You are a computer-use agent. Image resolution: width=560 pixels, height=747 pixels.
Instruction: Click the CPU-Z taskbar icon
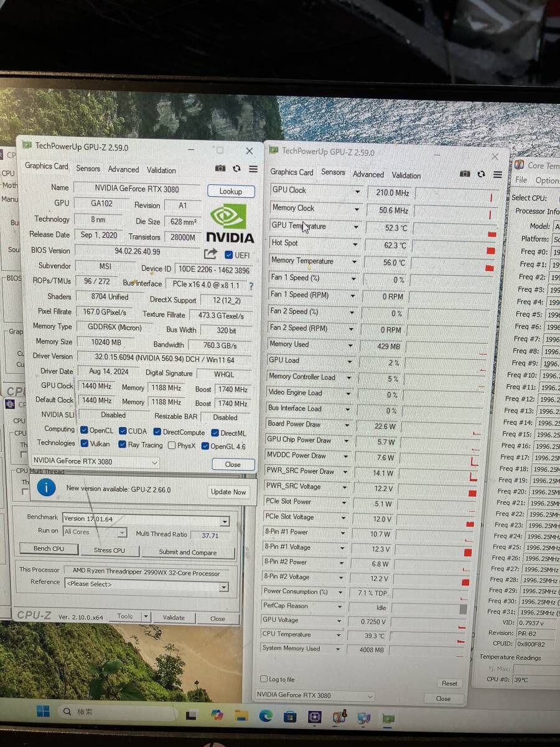314,717
